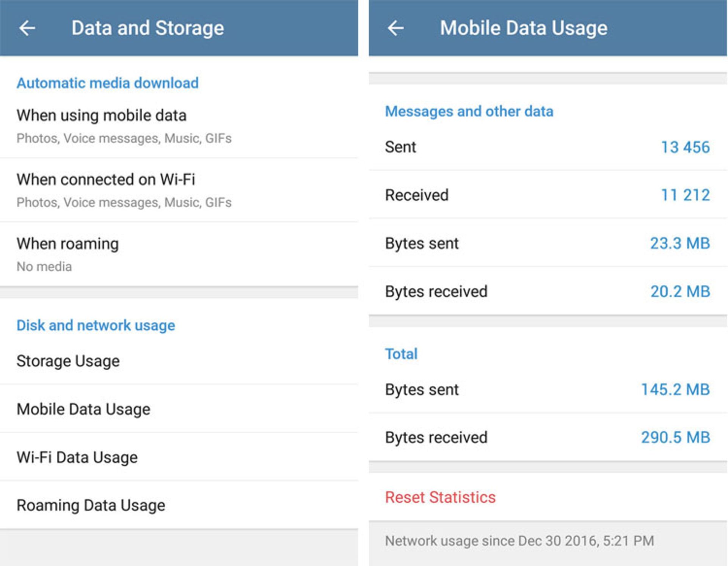
Task: Open Mobile Data Usage entry
Action: (178, 409)
